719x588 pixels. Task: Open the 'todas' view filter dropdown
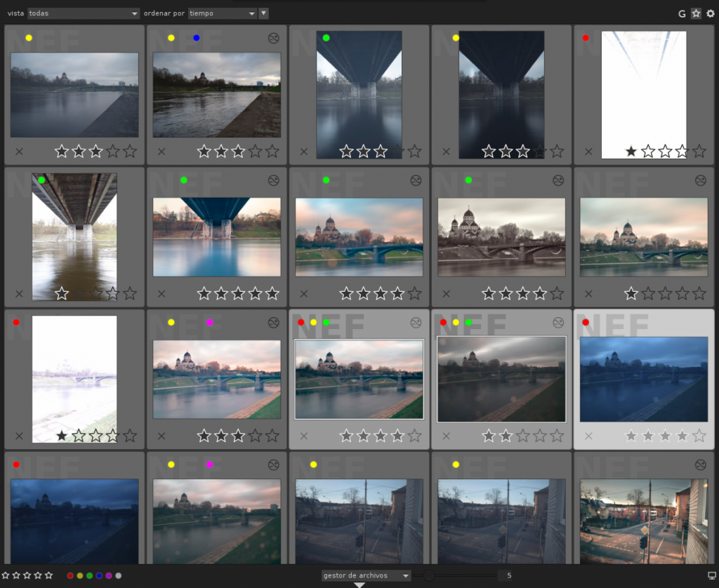click(x=83, y=13)
